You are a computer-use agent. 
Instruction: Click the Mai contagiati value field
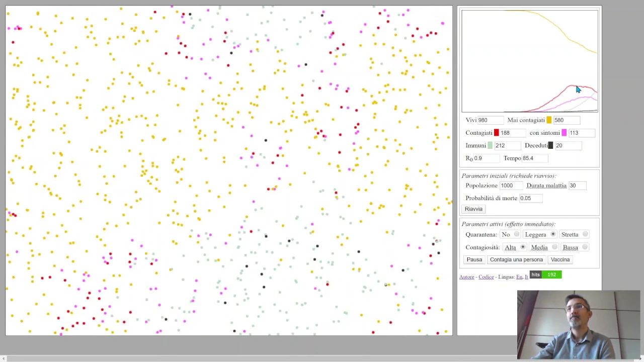[x=567, y=120]
